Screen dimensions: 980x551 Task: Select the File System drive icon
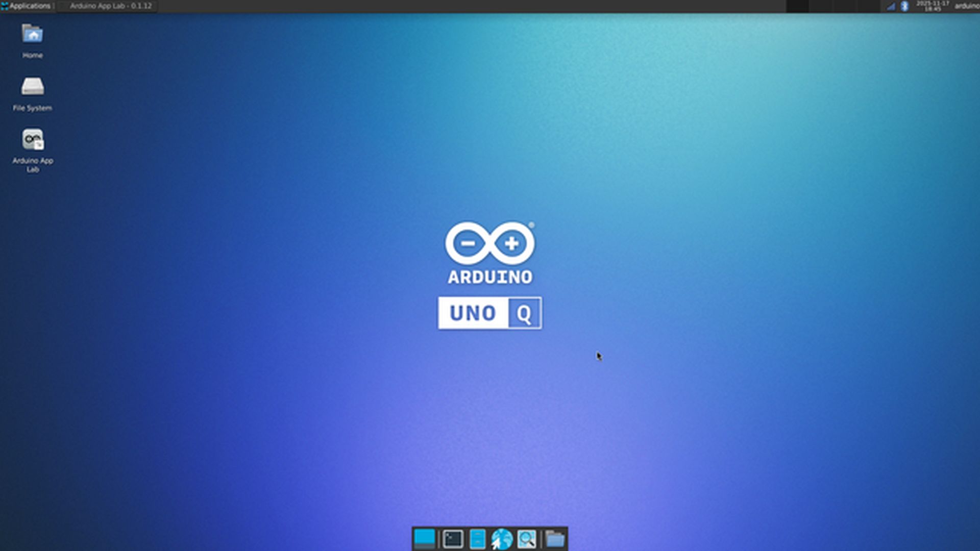32,87
